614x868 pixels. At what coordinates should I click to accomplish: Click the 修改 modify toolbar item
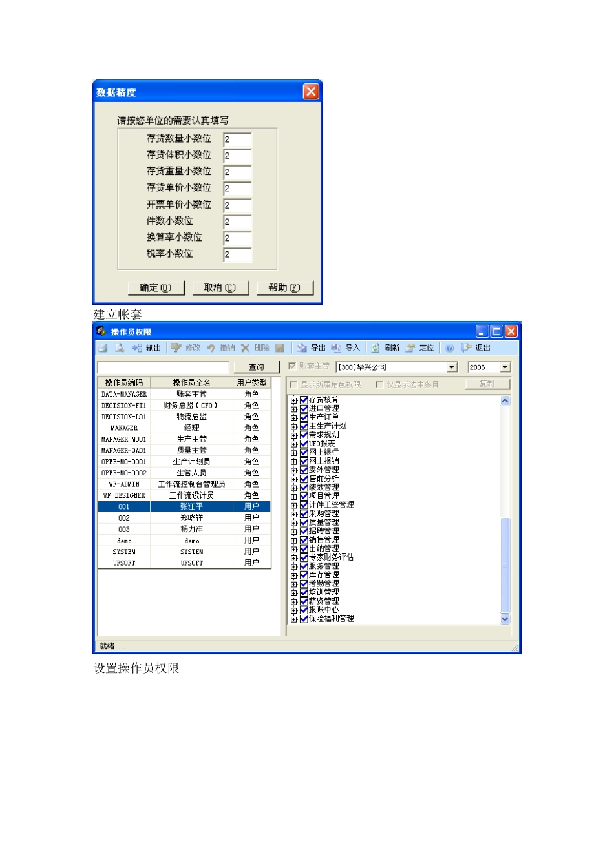pos(186,347)
